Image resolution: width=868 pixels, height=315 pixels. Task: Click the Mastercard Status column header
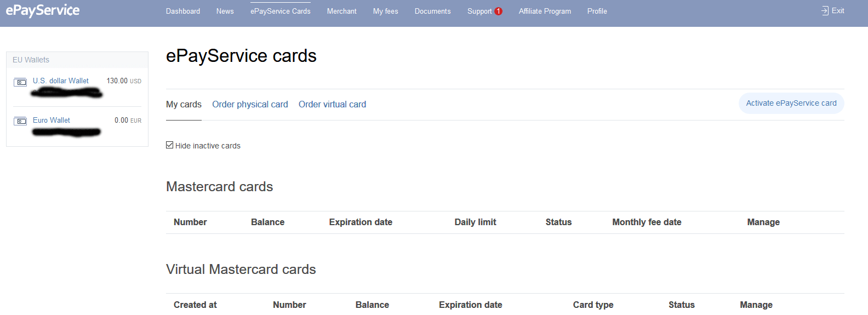tap(558, 222)
